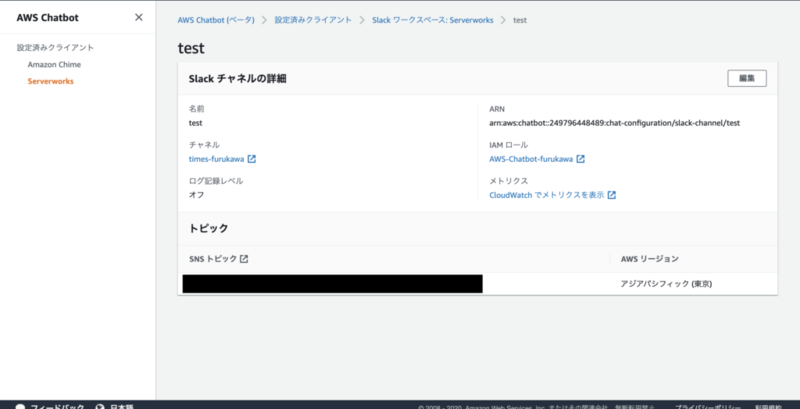Open the AWS-Chatbot-furukawa IAM role link

pos(531,159)
